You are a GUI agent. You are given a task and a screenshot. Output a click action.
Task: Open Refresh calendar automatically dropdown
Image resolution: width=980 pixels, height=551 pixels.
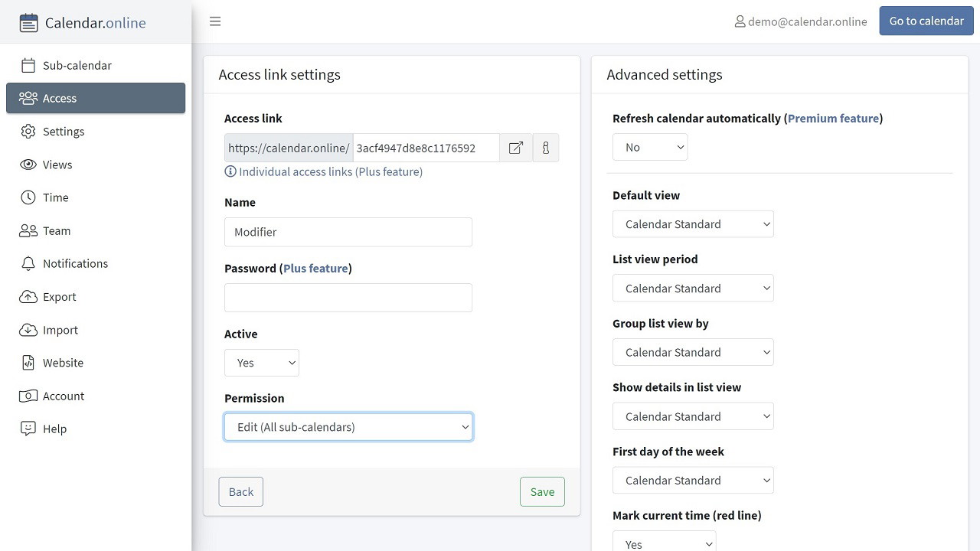pyautogui.click(x=650, y=147)
